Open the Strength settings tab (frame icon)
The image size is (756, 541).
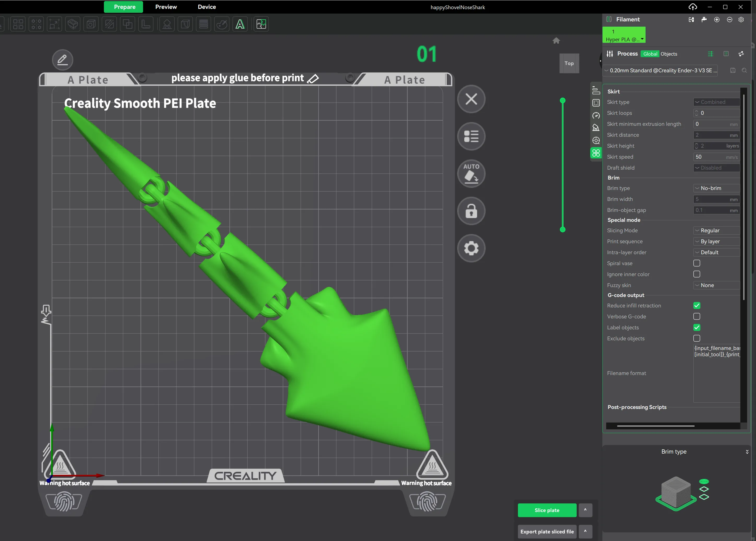[x=596, y=103]
